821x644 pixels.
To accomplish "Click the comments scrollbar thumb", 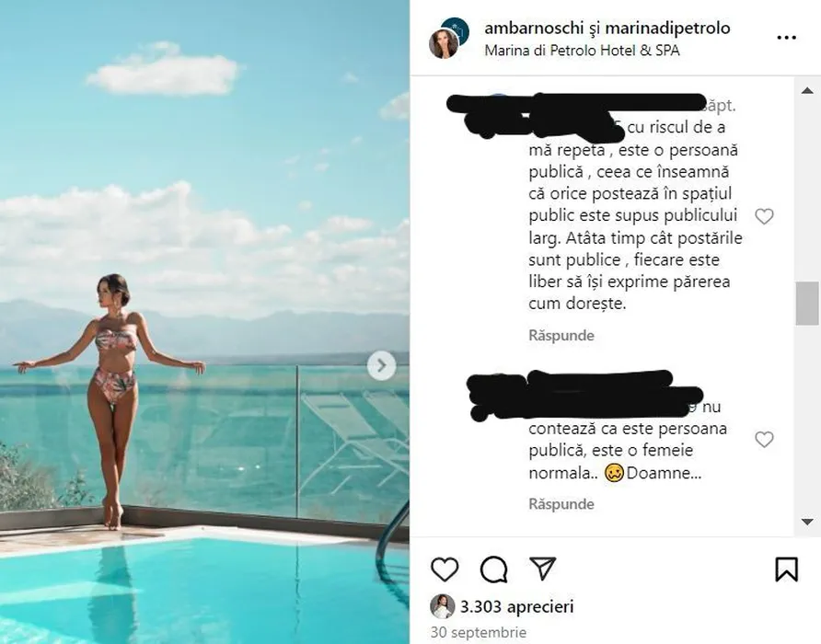I will [807, 304].
